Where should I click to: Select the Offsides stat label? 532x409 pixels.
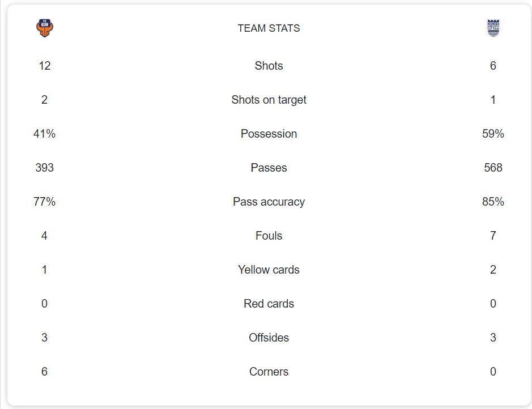coord(269,338)
